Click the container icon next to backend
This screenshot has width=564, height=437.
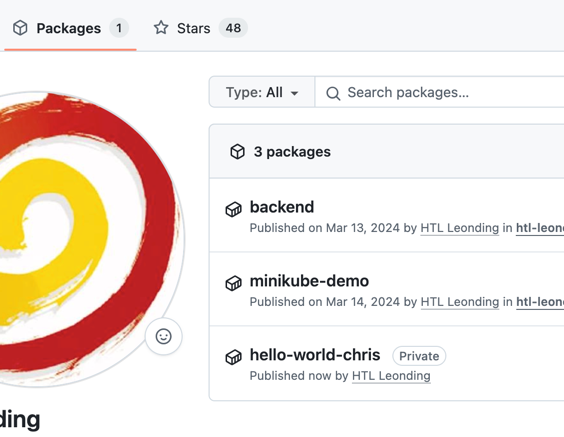point(233,209)
